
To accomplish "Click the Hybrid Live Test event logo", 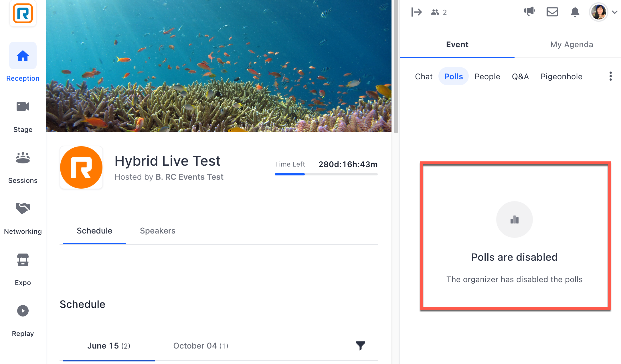I will [81, 167].
